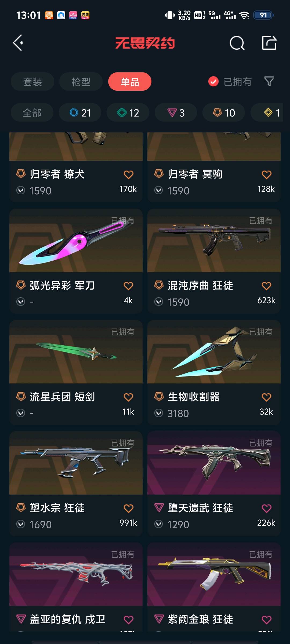Image resolution: width=290 pixels, height=644 pixels.
Task: Open 流星兵团 短剑 green sword thumbnail
Action: point(76,352)
